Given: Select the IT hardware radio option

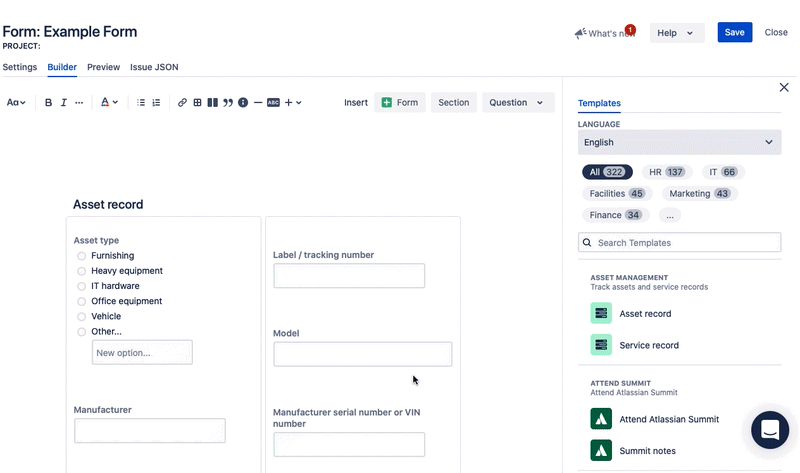Looking at the screenshot, I should tap(81, 286).
